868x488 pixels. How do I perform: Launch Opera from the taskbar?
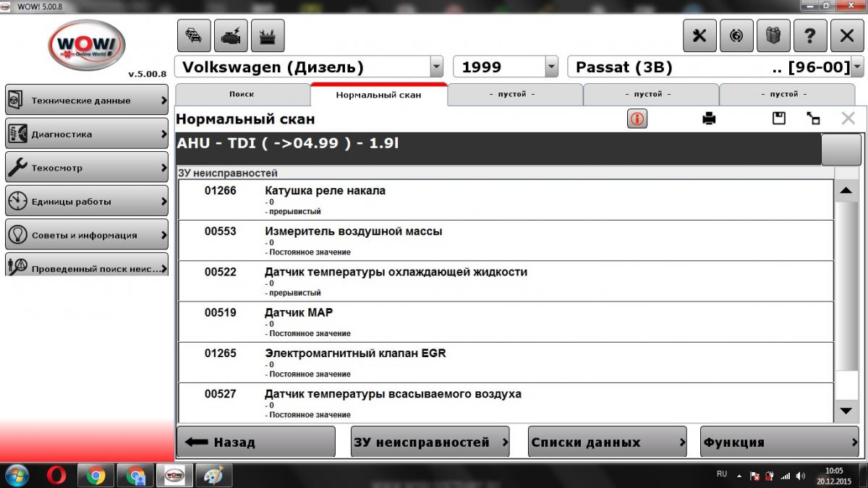tap(56, 476)
